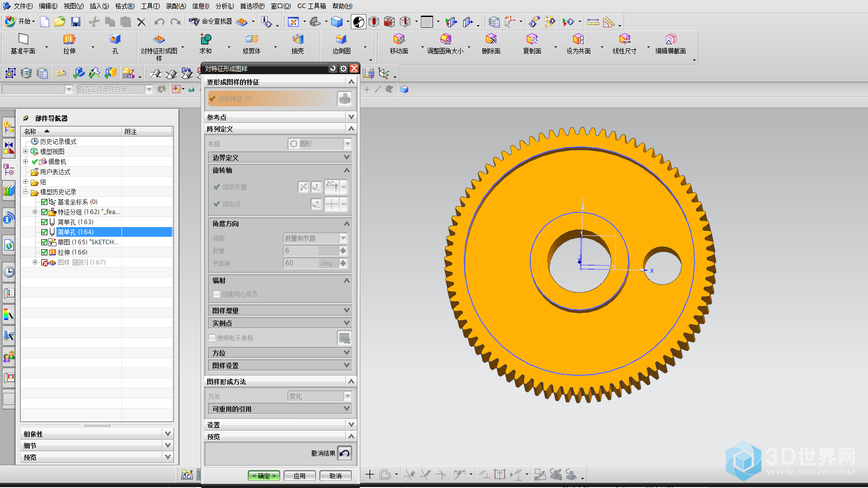Select the 边倒圆 edge blend tool

click(x=341, y=44)
